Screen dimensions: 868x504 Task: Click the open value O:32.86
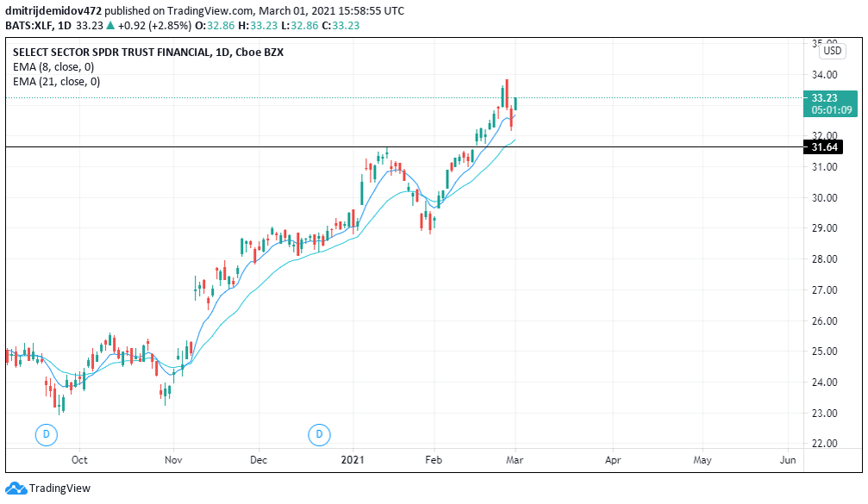point(215,26)
